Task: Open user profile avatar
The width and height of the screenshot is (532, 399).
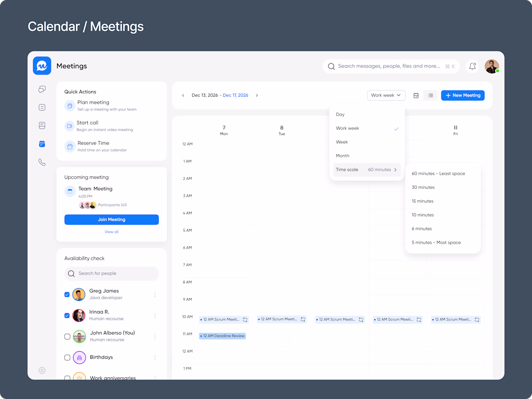Action: pyautogui.click(x=492, y=67)
